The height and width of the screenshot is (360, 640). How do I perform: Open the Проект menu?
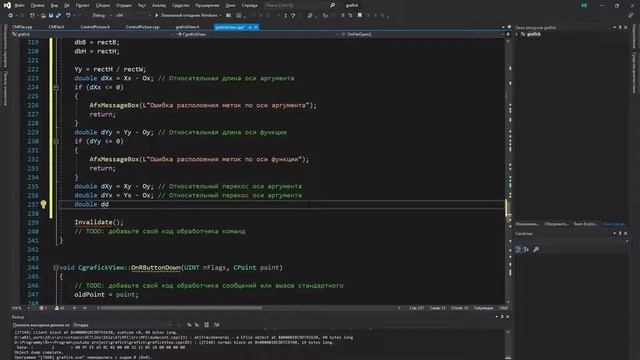point(82,6)
